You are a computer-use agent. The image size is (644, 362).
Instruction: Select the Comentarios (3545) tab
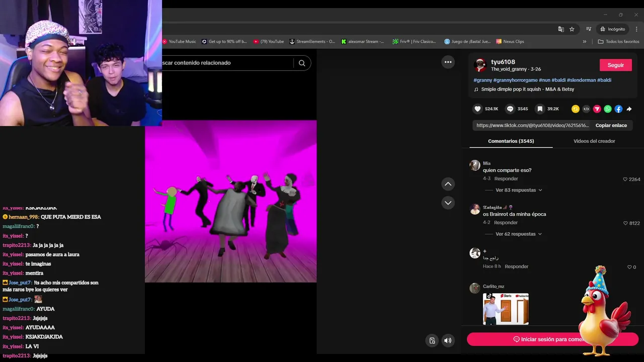[511, 141]
